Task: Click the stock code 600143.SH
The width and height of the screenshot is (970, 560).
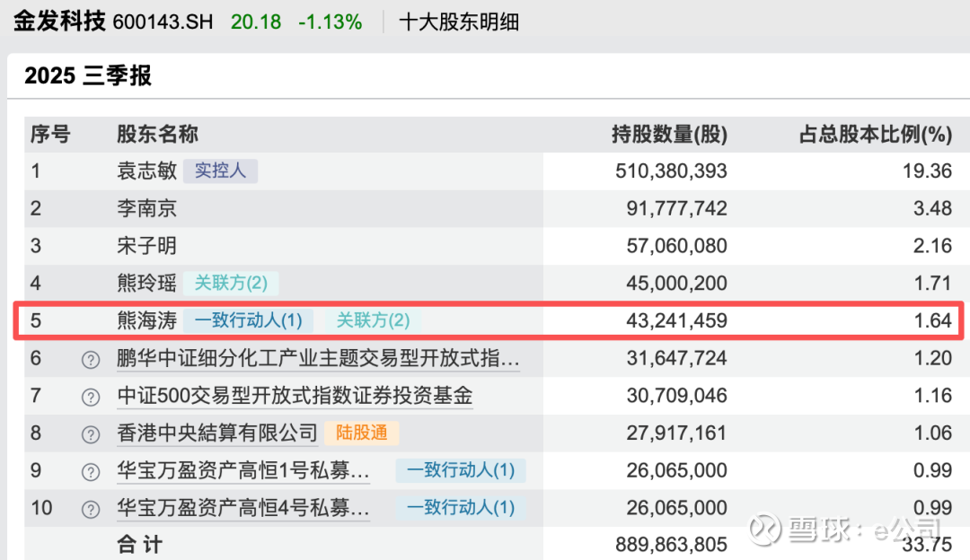Action: [163, 22]
